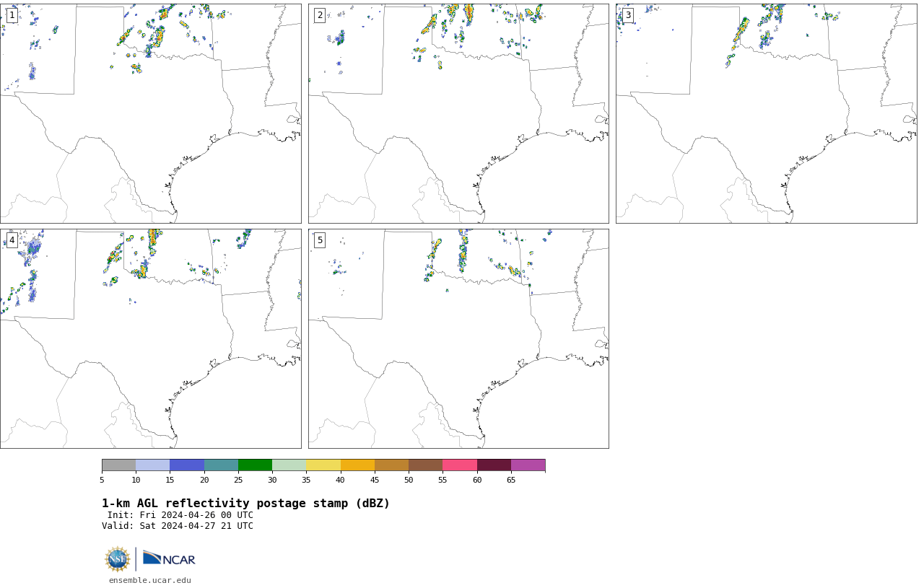Click the Init Fri 2024-04-26 00 UTC line
924x588 pixels.
pos(180,515)
